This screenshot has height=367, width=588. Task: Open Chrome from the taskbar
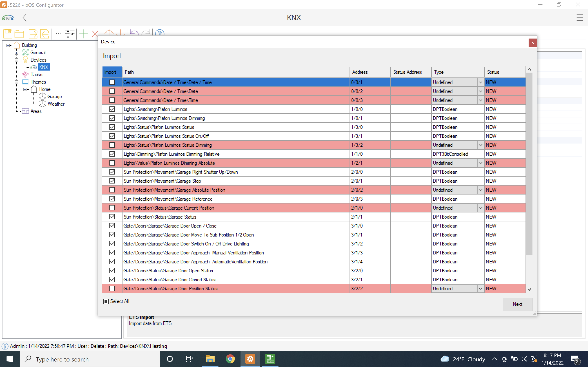click(x=230, y=359)
